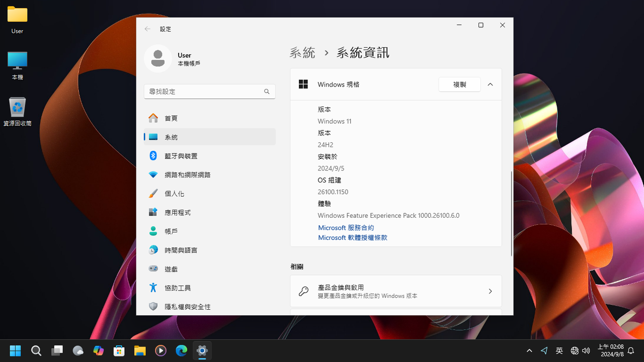Click the volume speaker tray icon
This screenshot has width=644, height=362.
[586, 350]
